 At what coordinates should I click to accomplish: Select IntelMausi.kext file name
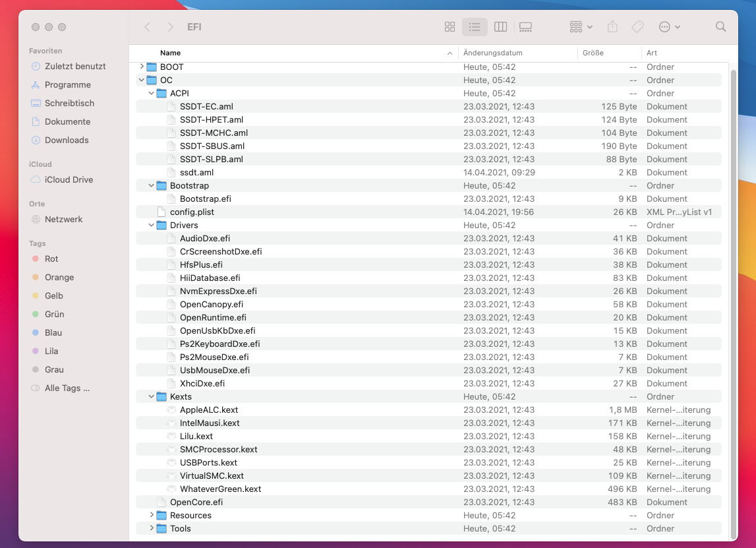coord(210,423)
